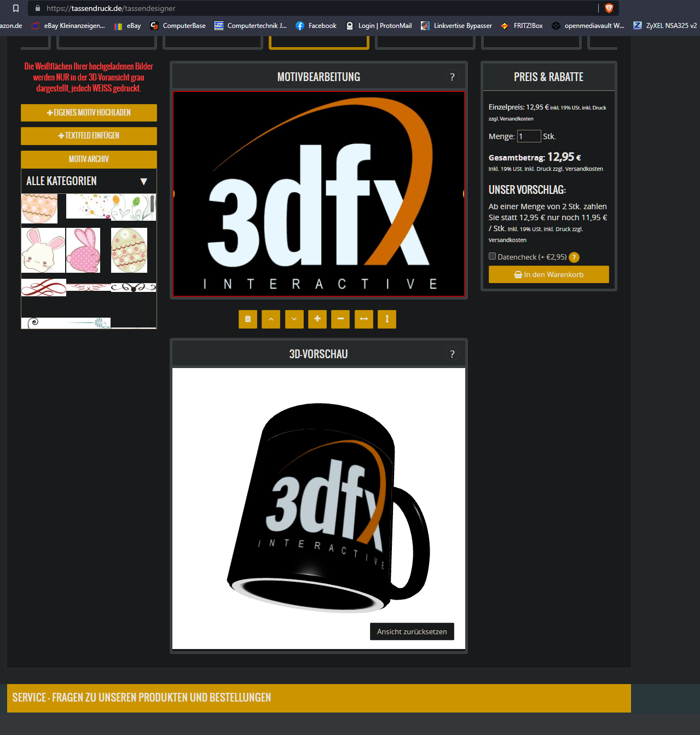Click the Preis & Rabatte heading

coord(548,77)
